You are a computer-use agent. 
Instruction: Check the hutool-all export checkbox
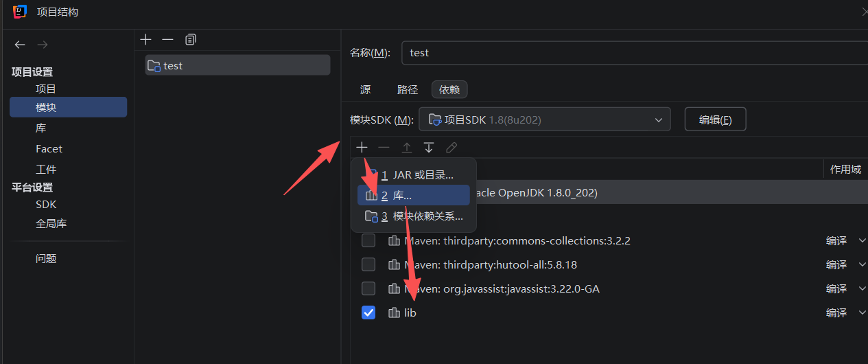[x=368, y=264]
